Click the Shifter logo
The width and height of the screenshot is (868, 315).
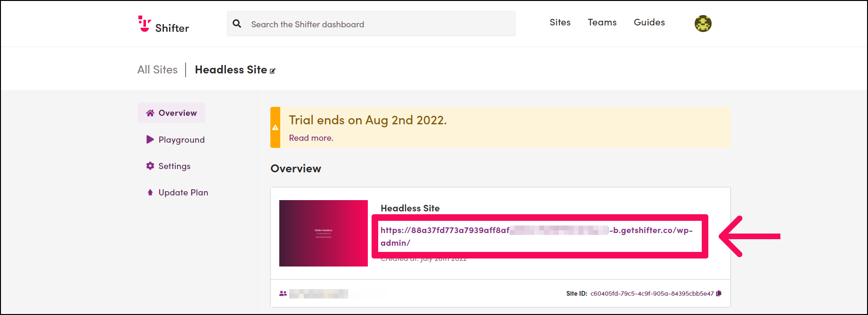click(163, 24)
